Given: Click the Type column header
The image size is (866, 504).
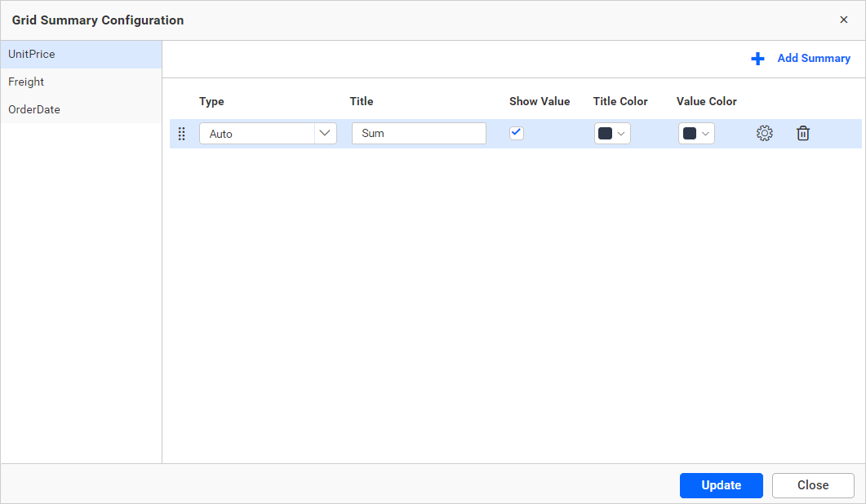Looking at the screenshot, I should (x=211, y=101).
